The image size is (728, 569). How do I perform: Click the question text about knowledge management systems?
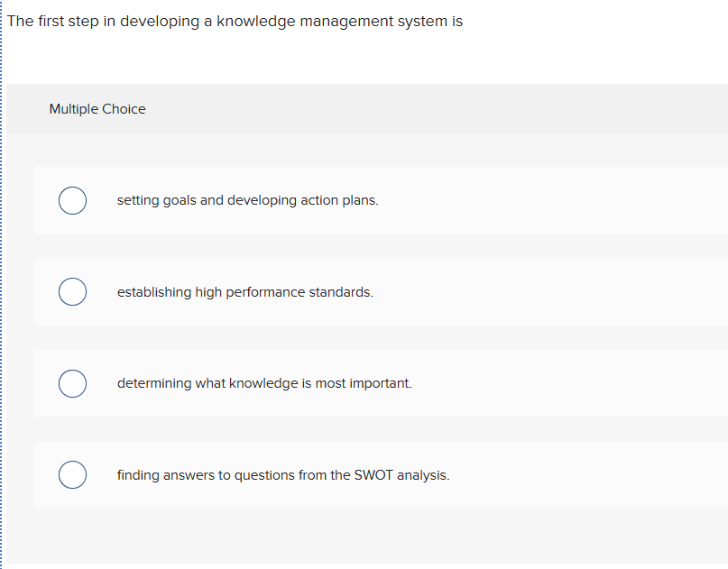(234, 21)
